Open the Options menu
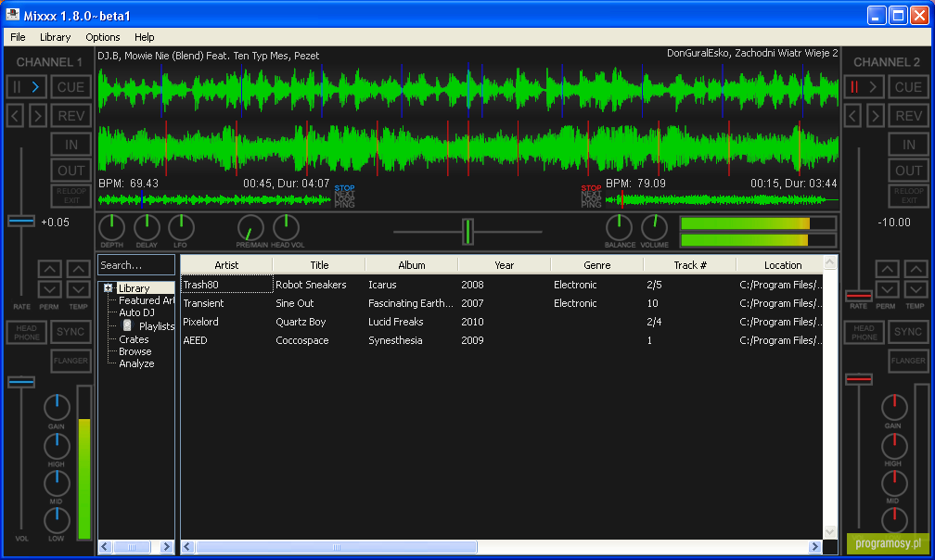The image size is (935, 560). 103,37
